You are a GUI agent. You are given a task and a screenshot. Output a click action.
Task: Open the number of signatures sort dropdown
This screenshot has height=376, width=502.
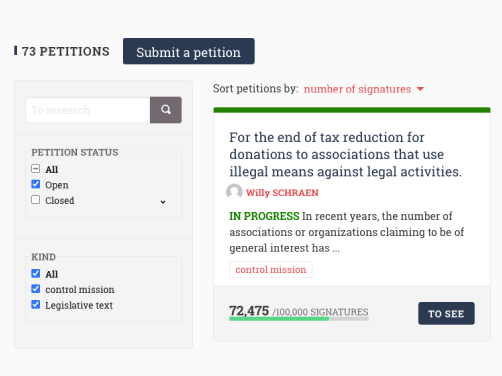tap(357, 89)
